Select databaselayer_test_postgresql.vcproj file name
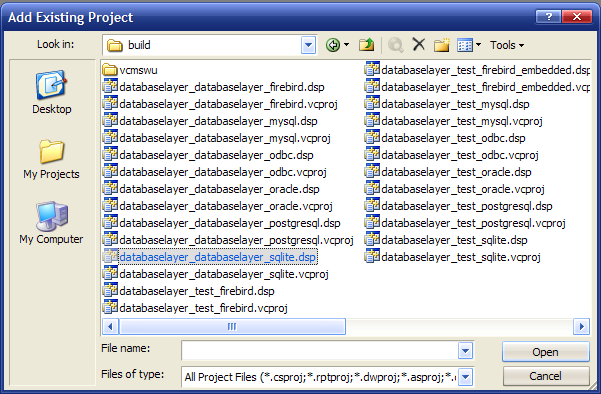This screenshot has width=601, height=394. point(474,223)
